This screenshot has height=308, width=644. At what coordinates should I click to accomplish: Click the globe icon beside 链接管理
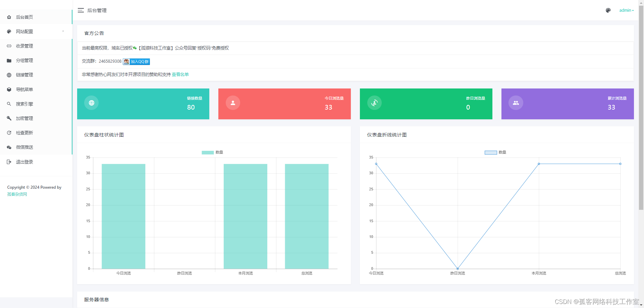pyautogui.click(x=9, y=75)
